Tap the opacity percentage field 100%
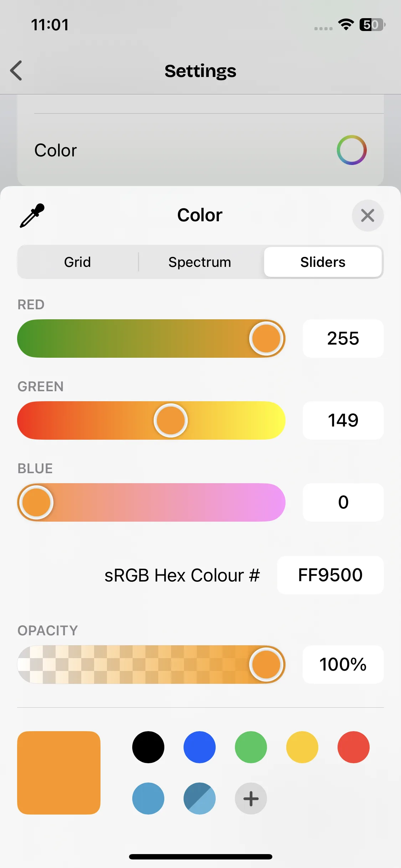This screenshot has width=401, height=868. (343, 665)
